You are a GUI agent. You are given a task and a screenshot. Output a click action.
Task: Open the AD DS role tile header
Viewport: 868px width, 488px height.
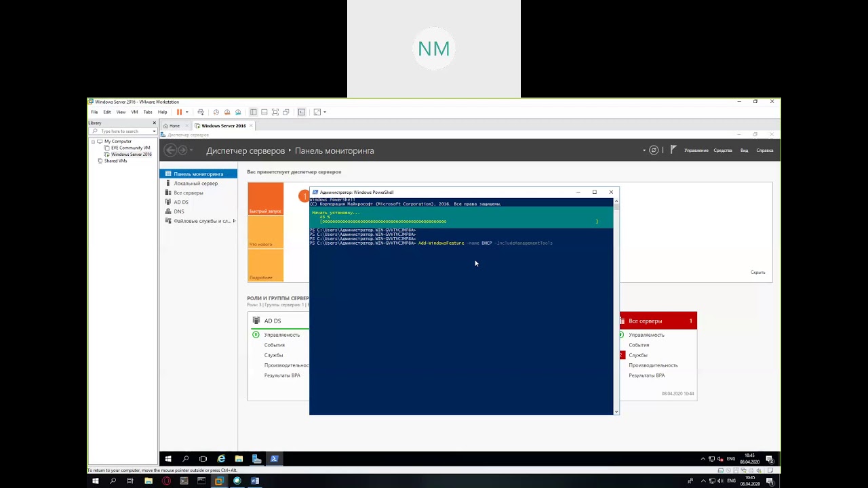point(279,321)
